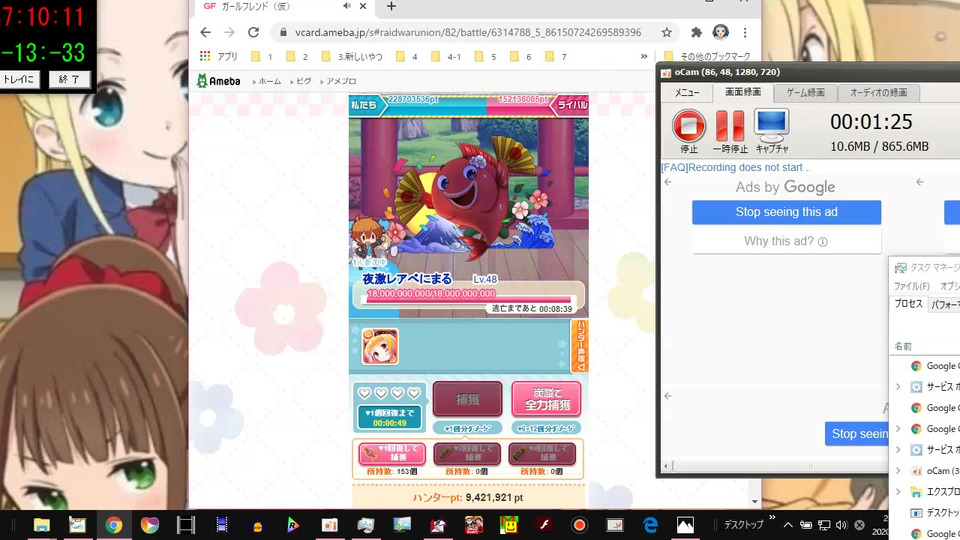Show hidden system tray icons

788,525
